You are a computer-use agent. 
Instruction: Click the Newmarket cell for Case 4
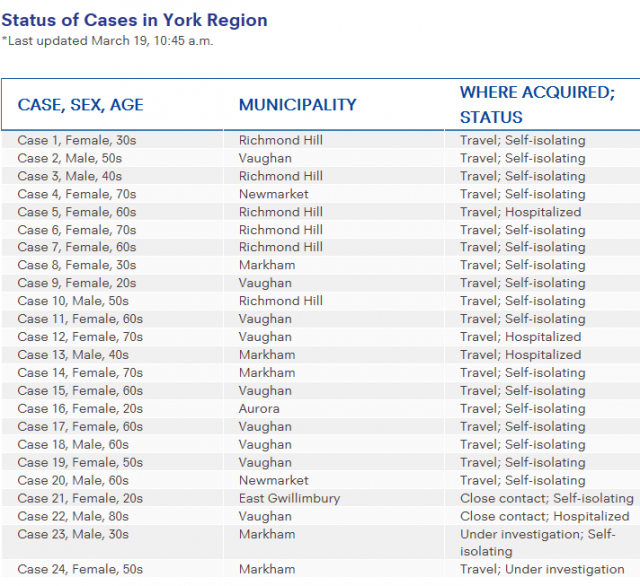[273, 194]
